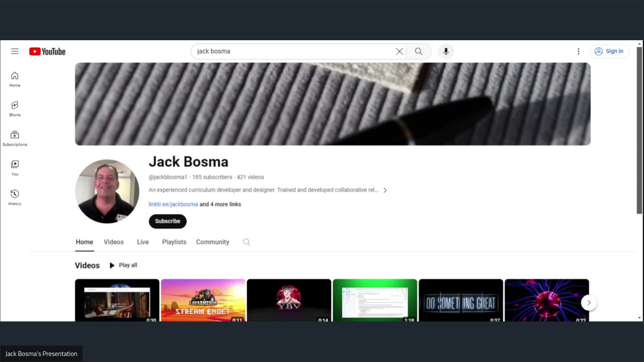
Task: Click Jack Bosma's profile picture
Action: tap(107, 192)
